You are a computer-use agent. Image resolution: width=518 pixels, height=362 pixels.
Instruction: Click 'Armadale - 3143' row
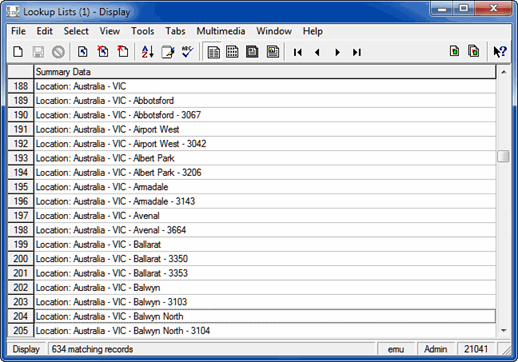click(265, 201)
